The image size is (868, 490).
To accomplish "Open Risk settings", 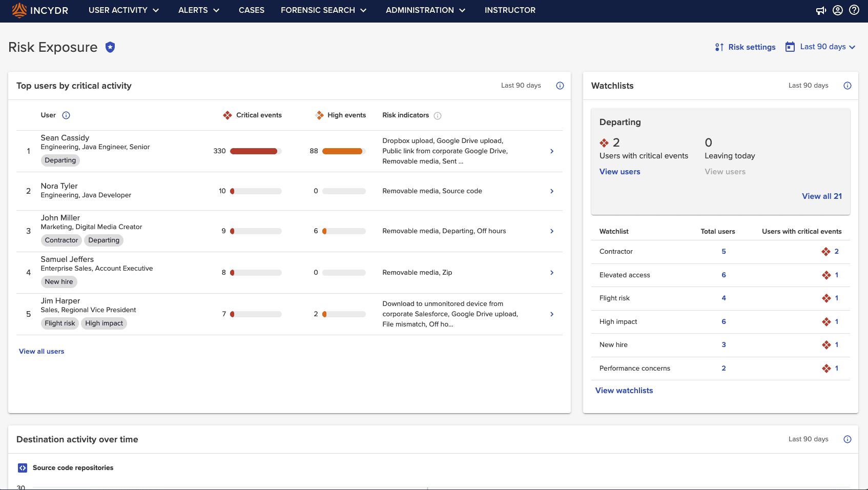I will click(746, 47).
